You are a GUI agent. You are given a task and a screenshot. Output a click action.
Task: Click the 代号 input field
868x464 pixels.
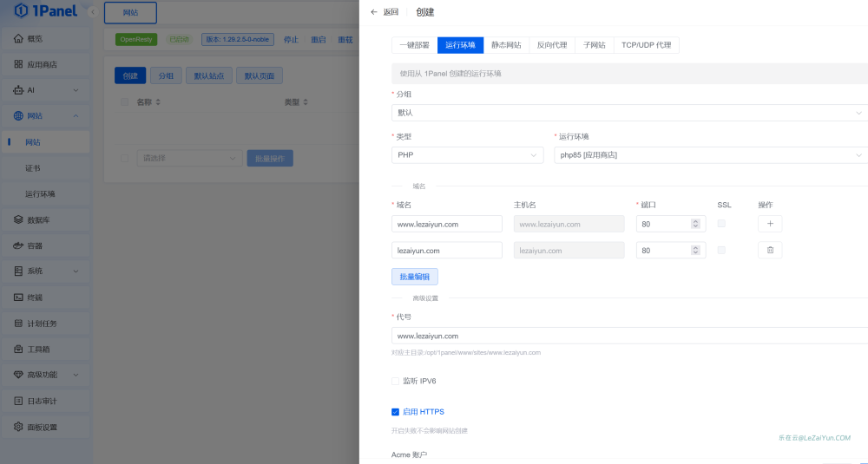click(x=629, y=336)
